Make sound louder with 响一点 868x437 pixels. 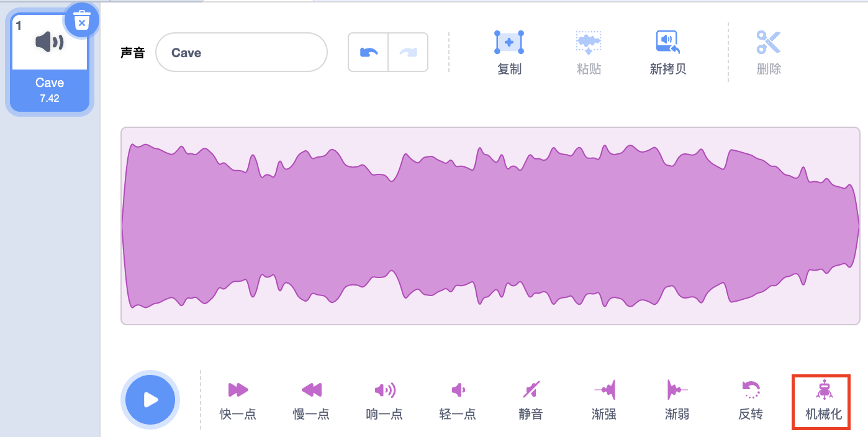(384, 390)
